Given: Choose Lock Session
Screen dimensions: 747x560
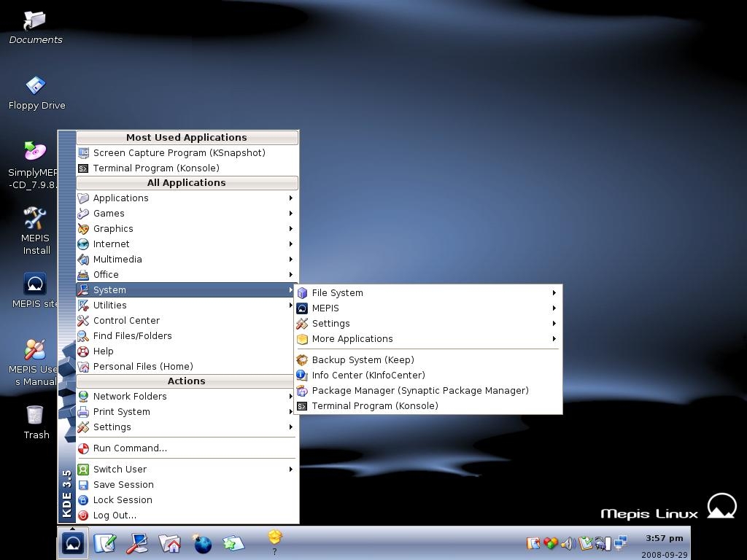Looking at the screenshot, I should coord(187,499).
